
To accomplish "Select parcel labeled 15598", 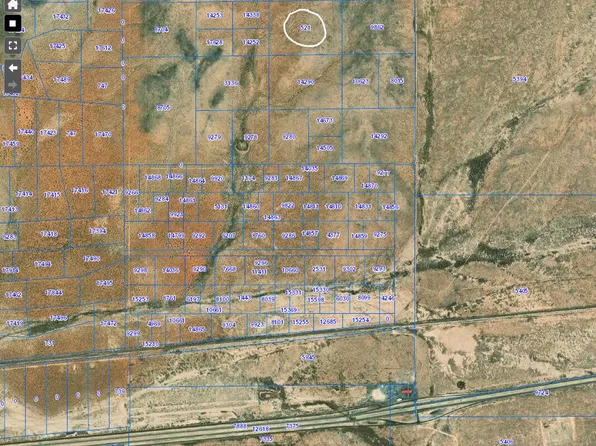I will point(316,300).
